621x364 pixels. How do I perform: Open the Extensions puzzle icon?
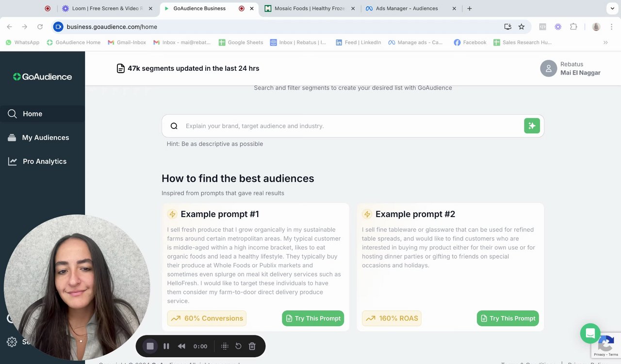(x=573, y=27)
